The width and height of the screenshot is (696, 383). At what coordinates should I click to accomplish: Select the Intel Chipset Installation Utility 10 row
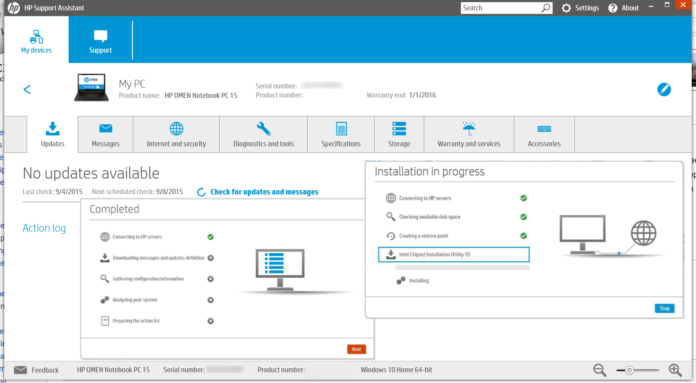click(454, 255)
